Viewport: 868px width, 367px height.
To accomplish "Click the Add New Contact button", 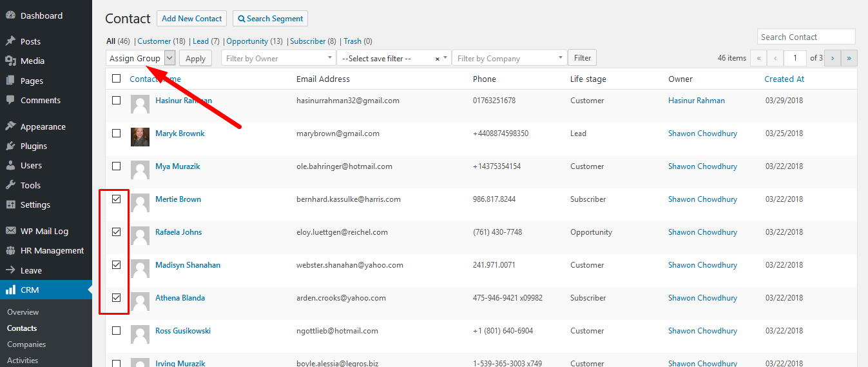I will coord(191,19).
